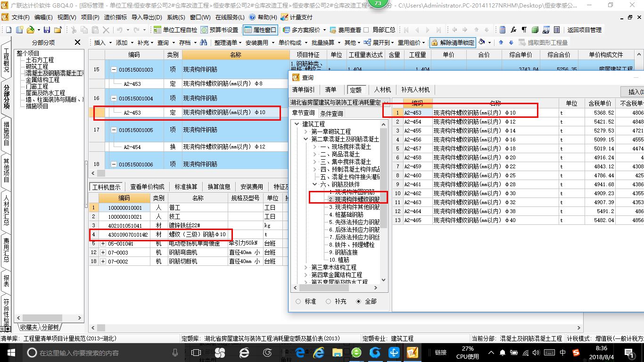Click the list view icon near 返回项目管理
This screenshot has width=644, height=362.
pos(557,30)
